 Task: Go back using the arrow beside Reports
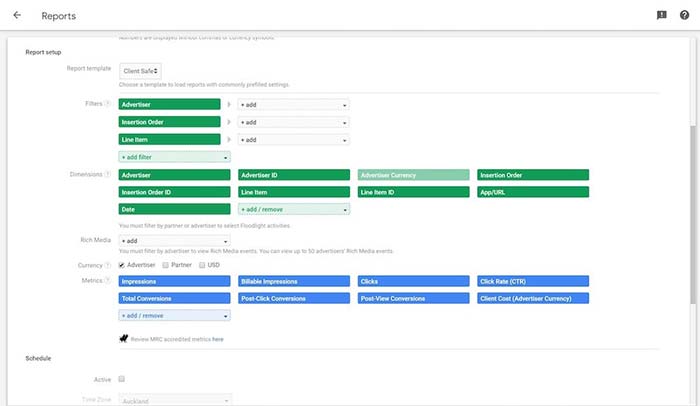[x=17, y=15]
